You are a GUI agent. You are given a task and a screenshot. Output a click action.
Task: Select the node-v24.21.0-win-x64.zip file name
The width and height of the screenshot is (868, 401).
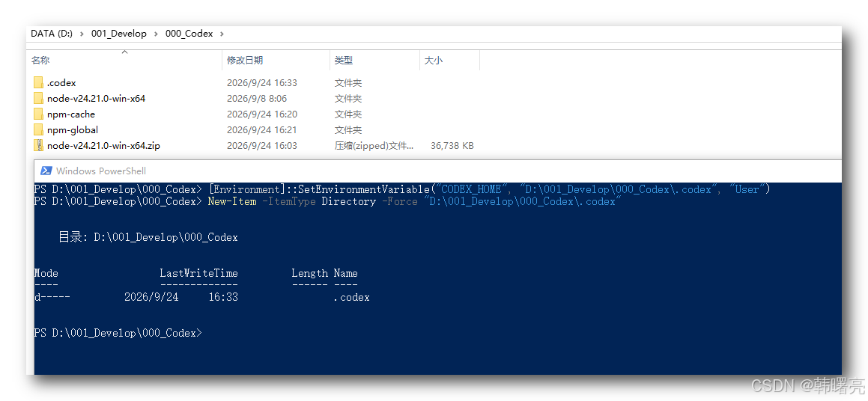[103, 145]
